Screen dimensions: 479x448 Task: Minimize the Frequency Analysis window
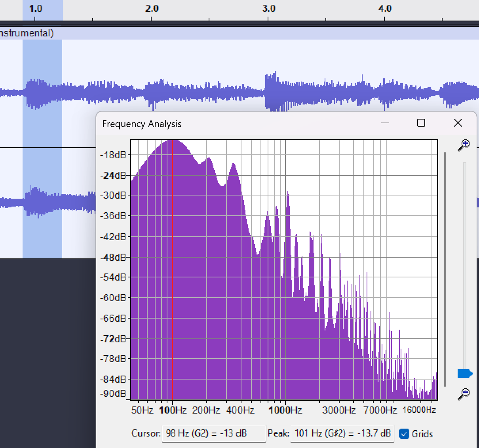(385, 123)
